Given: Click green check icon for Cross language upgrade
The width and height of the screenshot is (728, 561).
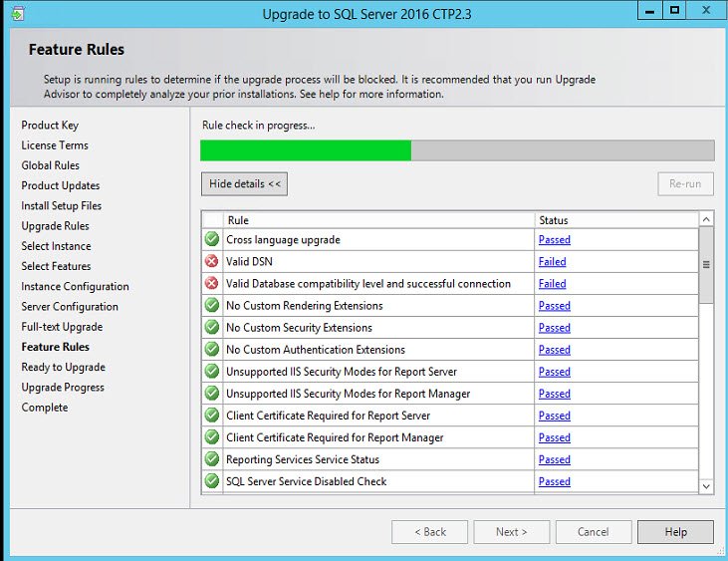Looking at the screenshot, I should point(212,239).
